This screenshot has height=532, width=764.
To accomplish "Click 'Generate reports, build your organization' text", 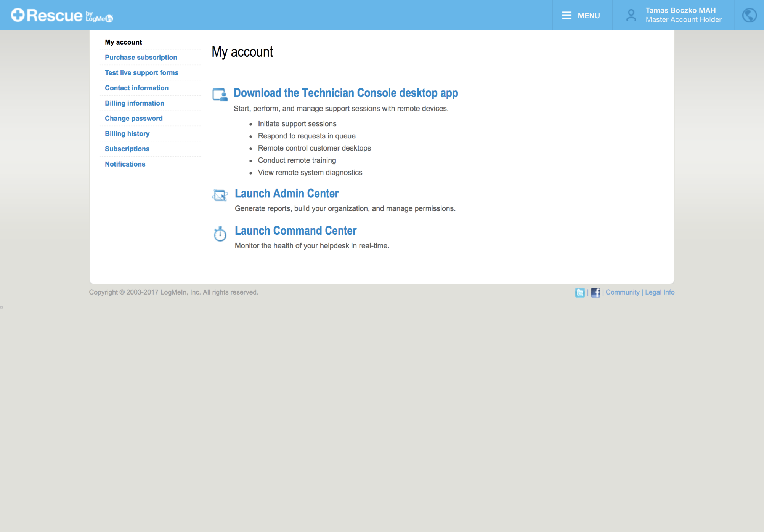I will pos(345,208).
